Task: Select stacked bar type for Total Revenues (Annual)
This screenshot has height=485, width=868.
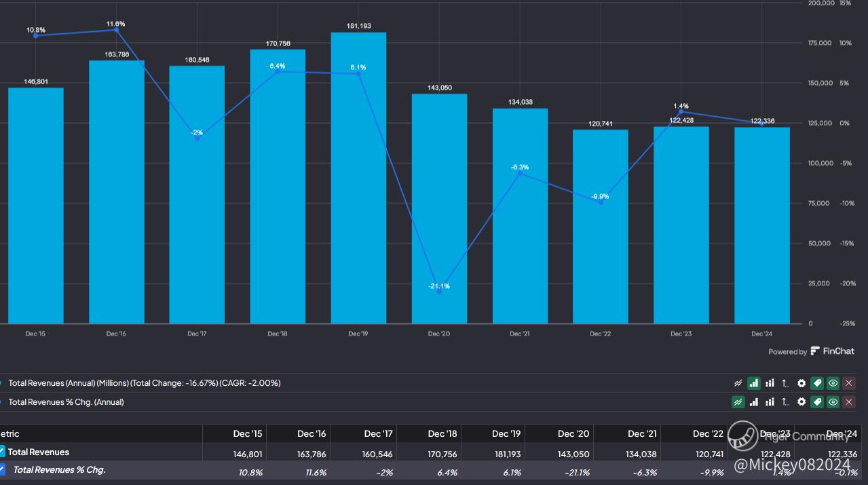Action: (x=770, y=383)
